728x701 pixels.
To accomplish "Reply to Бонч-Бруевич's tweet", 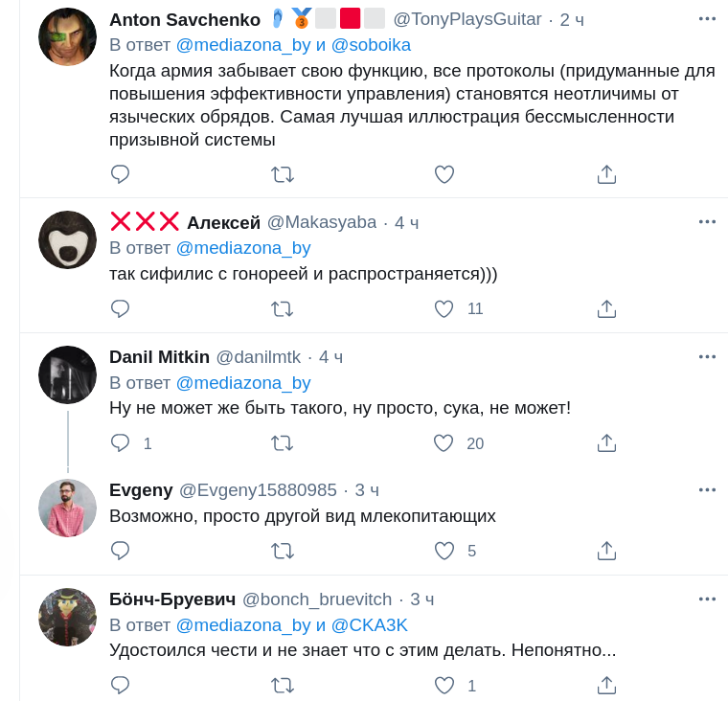I will 120,686.
